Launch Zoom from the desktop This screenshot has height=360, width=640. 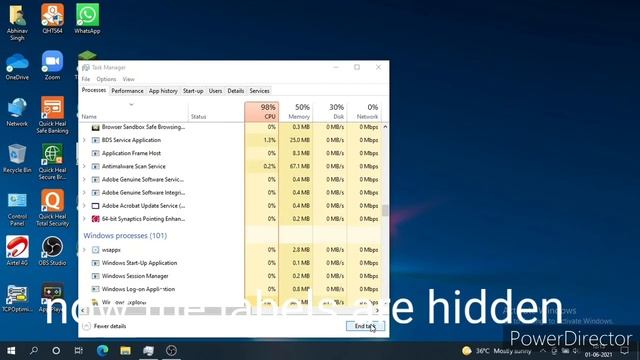tap(52, 65)
